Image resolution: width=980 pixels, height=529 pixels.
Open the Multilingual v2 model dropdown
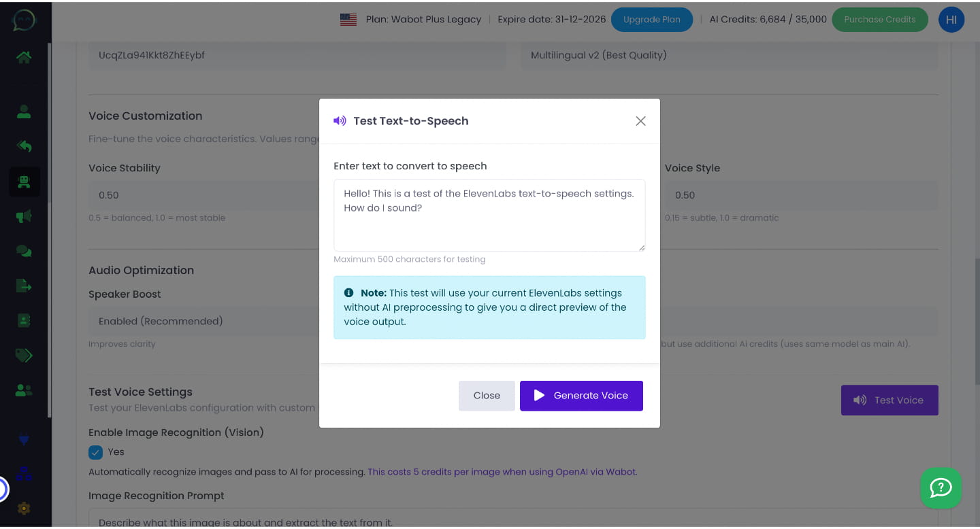729,55
